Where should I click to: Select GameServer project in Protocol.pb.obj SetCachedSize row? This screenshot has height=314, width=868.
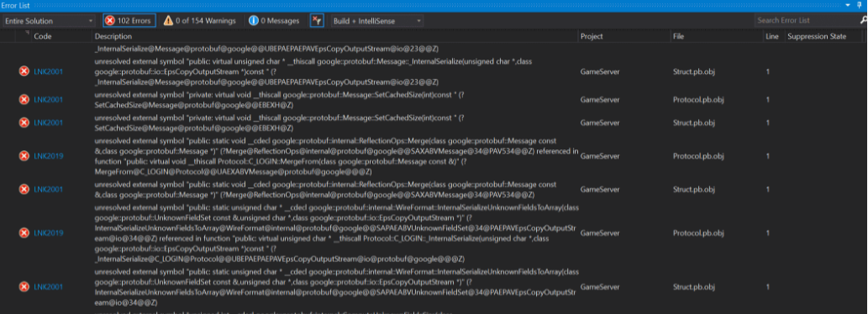pyautogui.click(x=599, y=100)
